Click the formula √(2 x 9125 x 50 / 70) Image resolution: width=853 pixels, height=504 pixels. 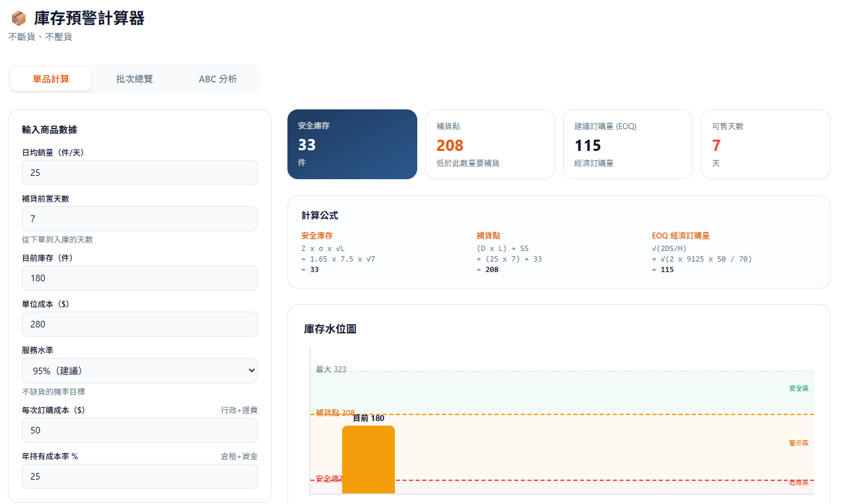pyautogui.click(x=702, y=259)
